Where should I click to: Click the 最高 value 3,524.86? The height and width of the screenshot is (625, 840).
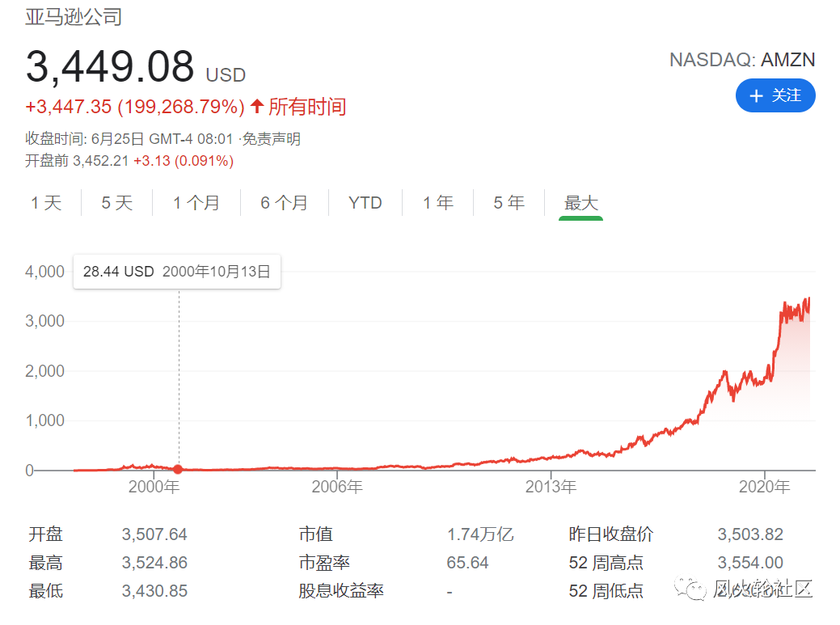pos(154,563)
